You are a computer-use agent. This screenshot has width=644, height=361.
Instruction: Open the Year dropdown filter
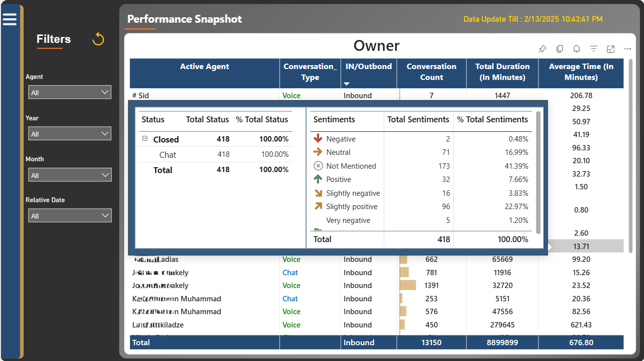68,134
